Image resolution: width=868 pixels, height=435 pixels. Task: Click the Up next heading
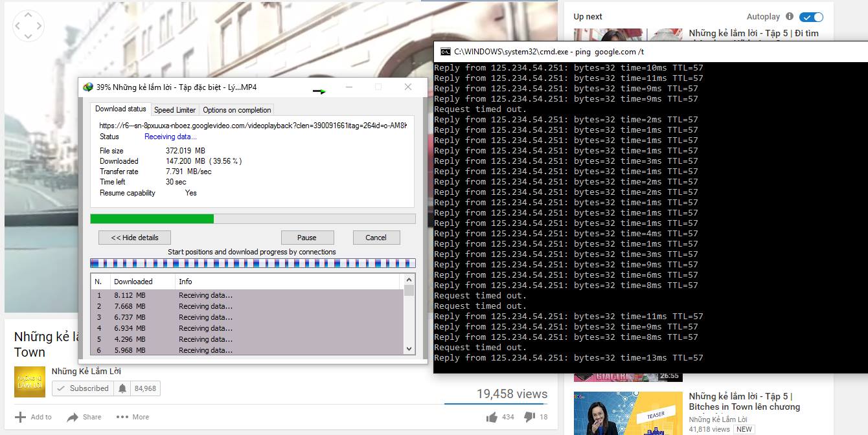588,17
